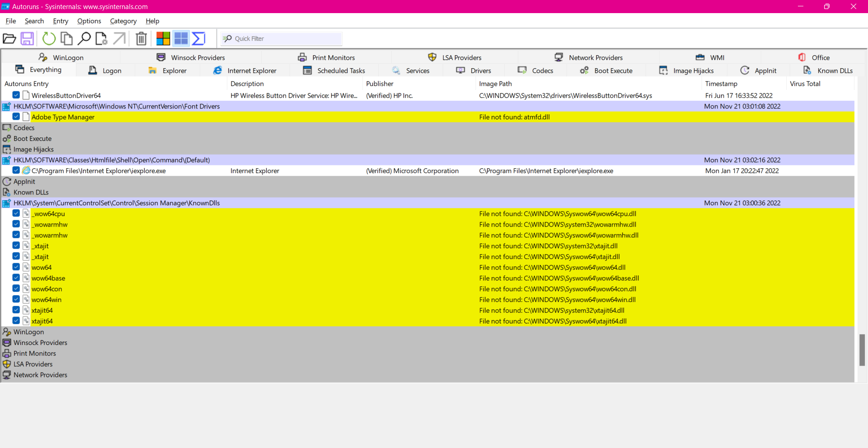
Task: Click the Copy toolbar icon
Action: tap(66, 39)
